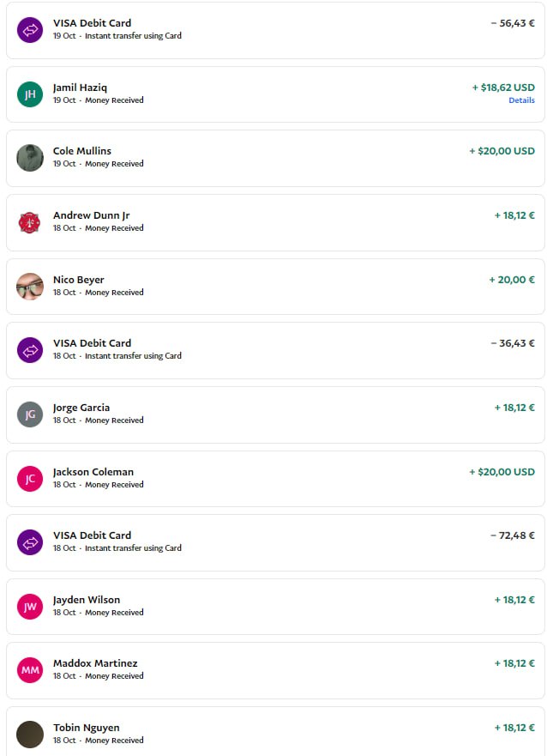Image resolution: width=547 pixels, height=756 pixels.
Task: Click Jamil Haziq's JH avatar icon
Action: pos(30,94)
